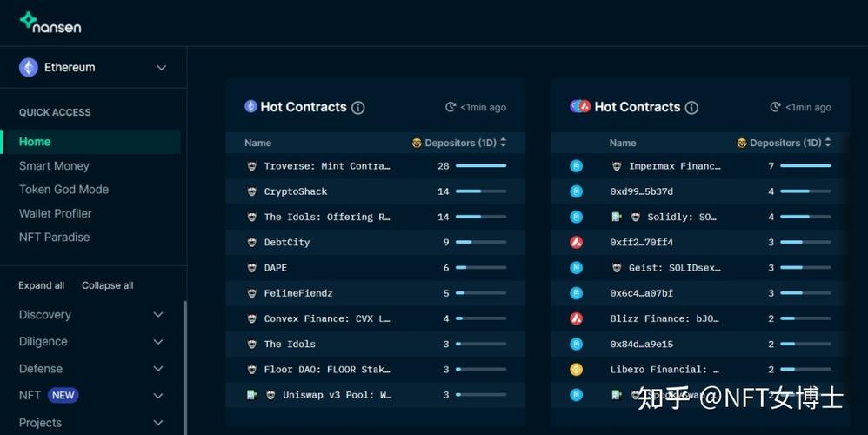Open The Idols: Offering contract
The width and height of the screenshot is (868, 435).
point(376,217)
